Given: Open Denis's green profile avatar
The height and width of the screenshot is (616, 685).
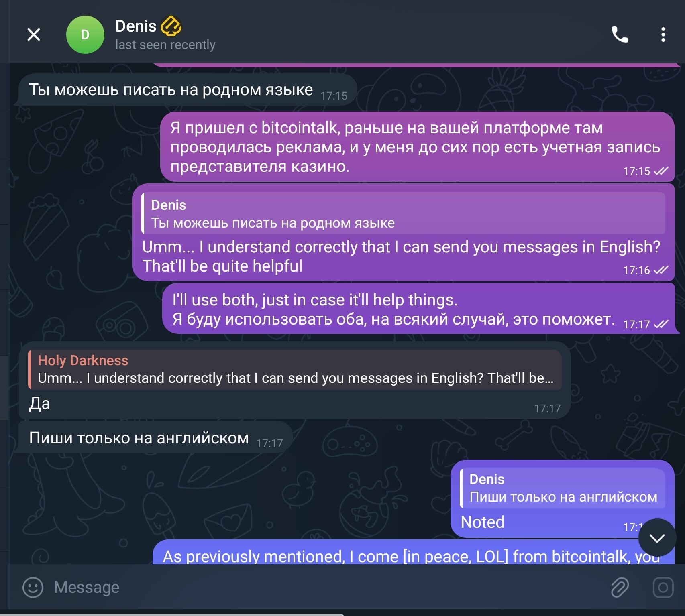Looking at the screenshot, I should pos(85,35).
